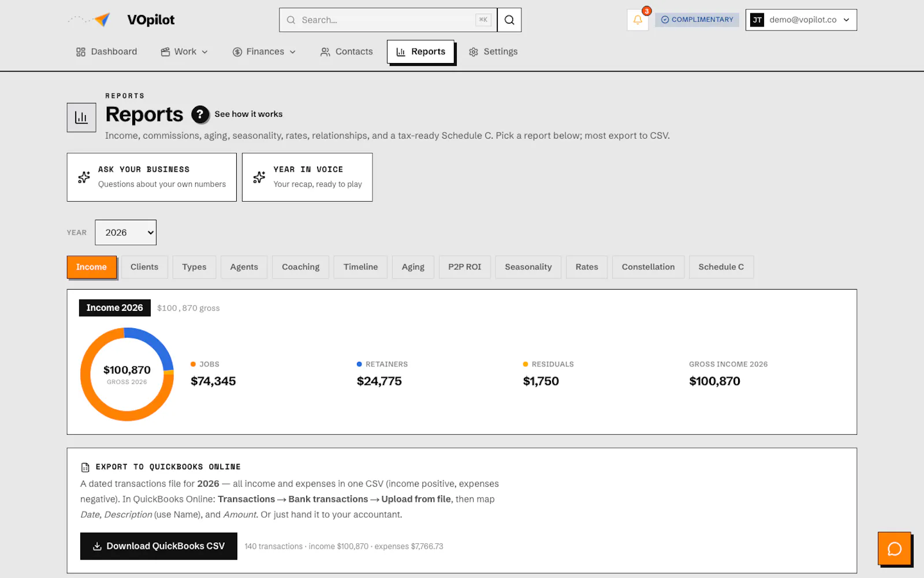Select the Income report tab

[x=92, y=267]
